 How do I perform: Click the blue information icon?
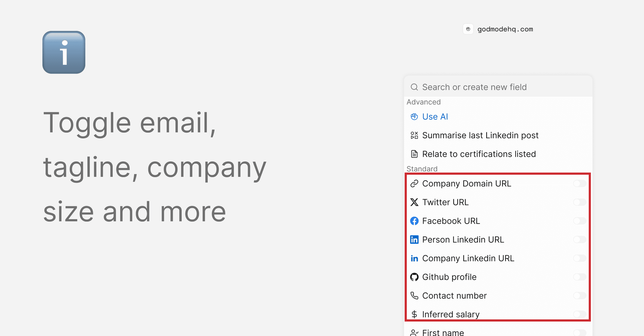[64, 52]
